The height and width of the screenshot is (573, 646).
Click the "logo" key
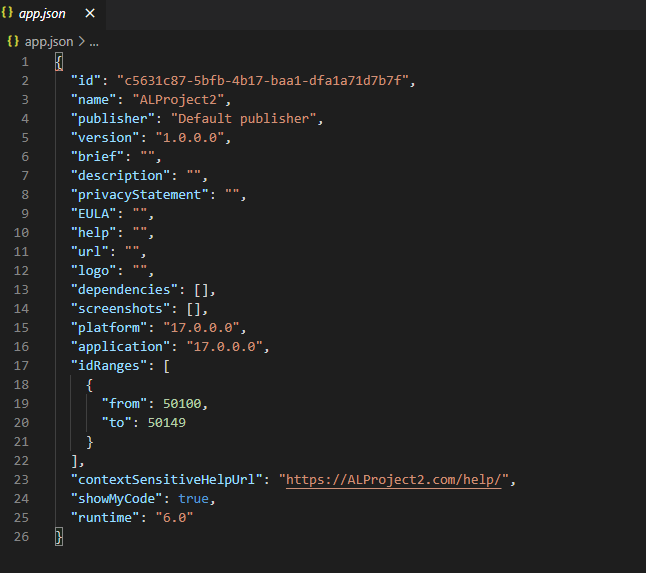point(93,271)
